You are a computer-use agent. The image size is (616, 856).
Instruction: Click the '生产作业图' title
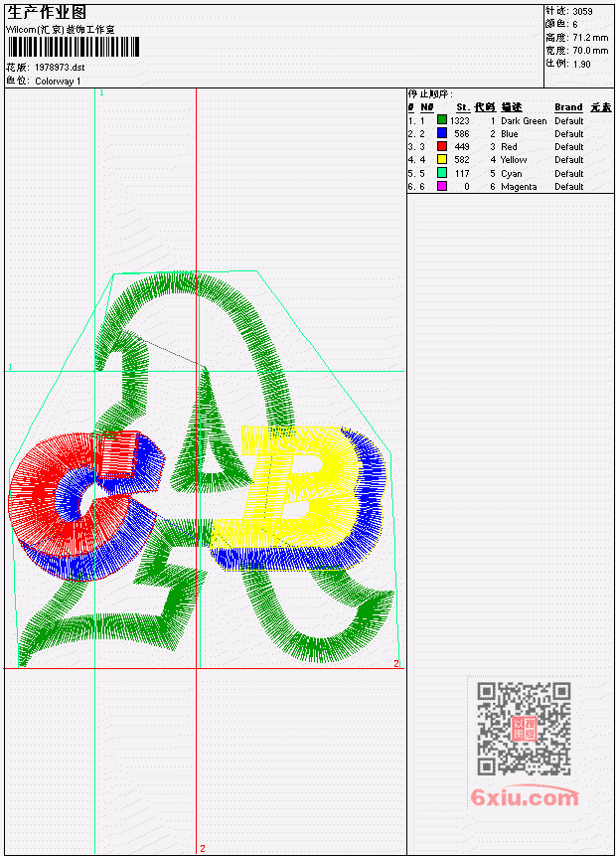tap(47, 12)
